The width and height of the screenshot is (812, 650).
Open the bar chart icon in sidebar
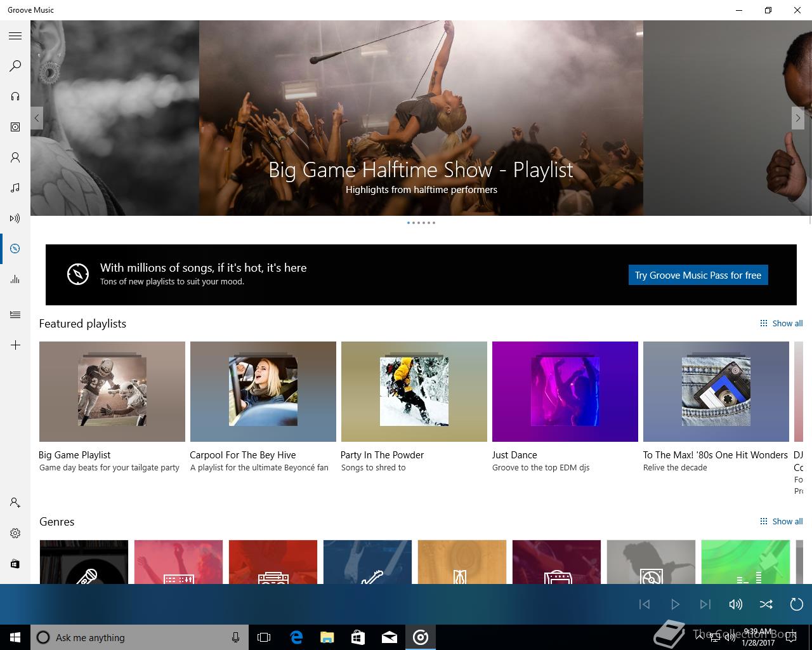15,279
